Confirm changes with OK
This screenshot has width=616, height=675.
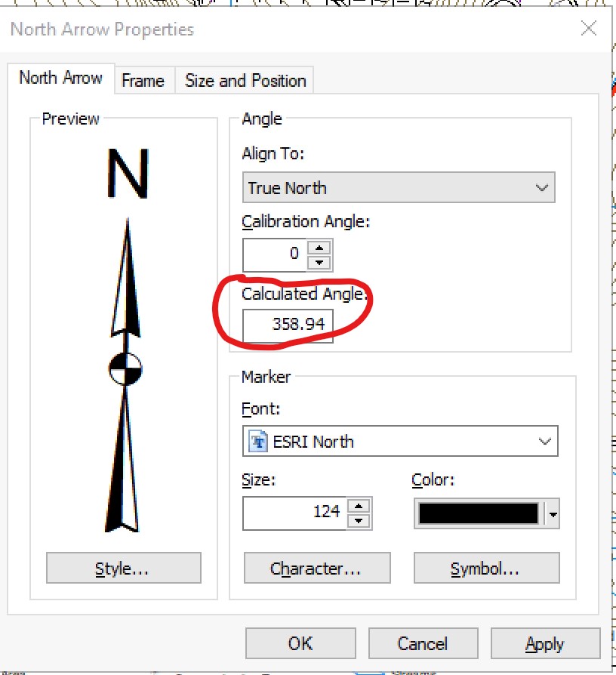coord(300,643)
